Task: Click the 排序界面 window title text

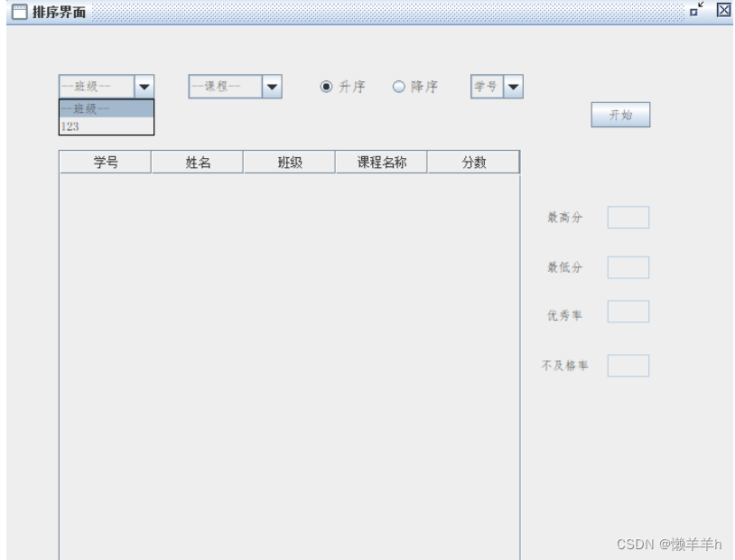Action: coord(59,13)
